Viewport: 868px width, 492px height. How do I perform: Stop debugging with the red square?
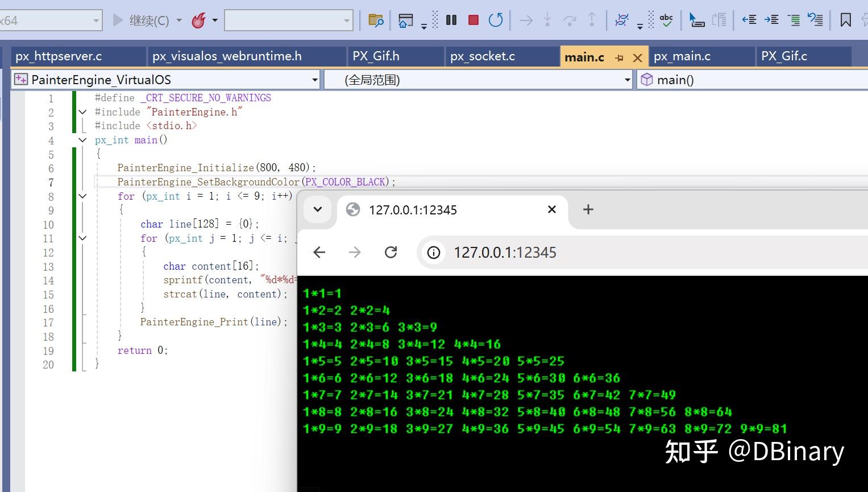coord(473,20)
